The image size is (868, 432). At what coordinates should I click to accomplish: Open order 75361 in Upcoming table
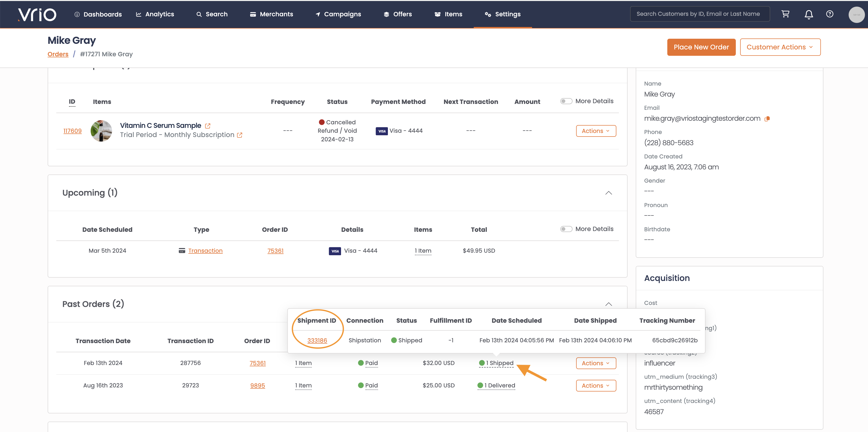click(275, 251)
